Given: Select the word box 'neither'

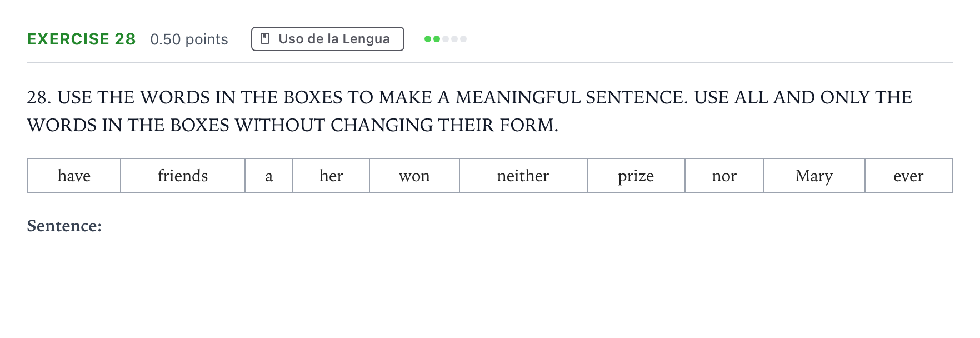Looking at the screenshot, I should 523,176.
